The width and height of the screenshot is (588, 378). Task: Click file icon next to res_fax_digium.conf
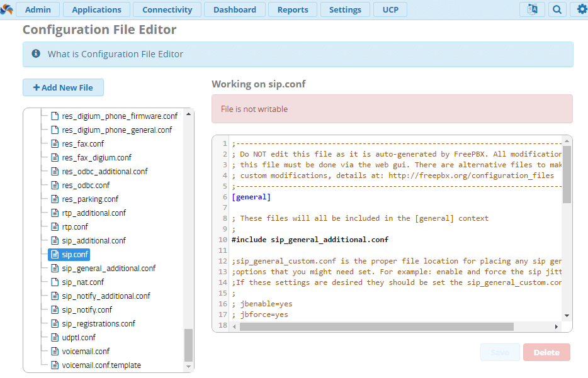coord(55,158)
